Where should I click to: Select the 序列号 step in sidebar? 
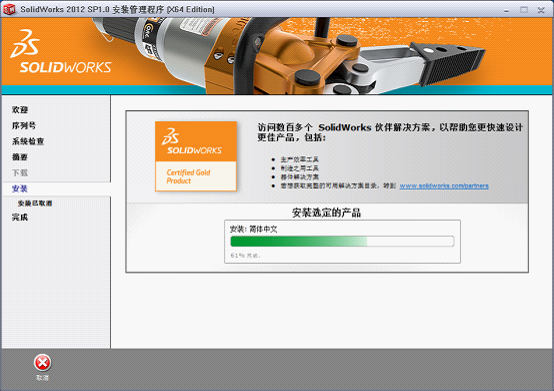coord(24,125)
